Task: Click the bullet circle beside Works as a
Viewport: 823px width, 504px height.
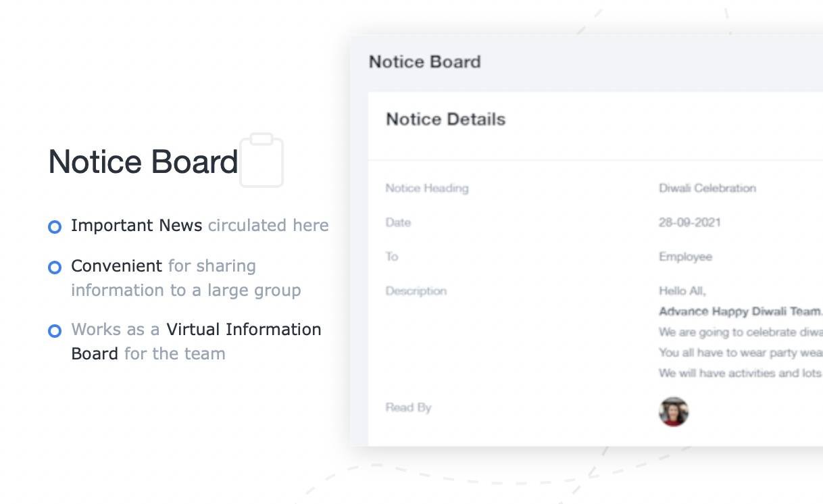Action: click(x=55, y=331)
